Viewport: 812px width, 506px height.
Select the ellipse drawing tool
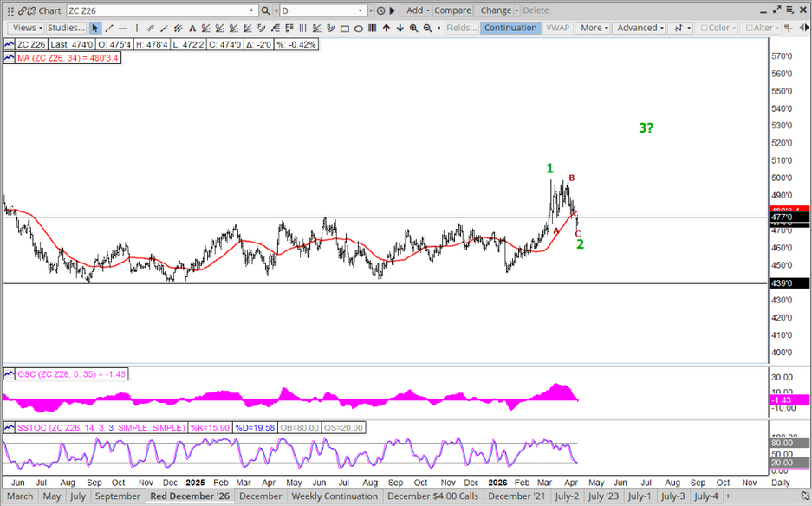pos(359,28)
